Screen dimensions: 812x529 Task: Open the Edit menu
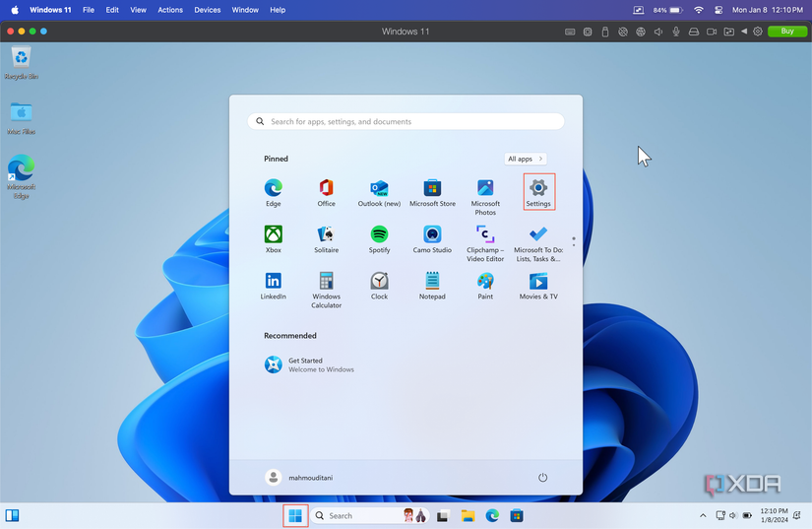coord(112,10)
